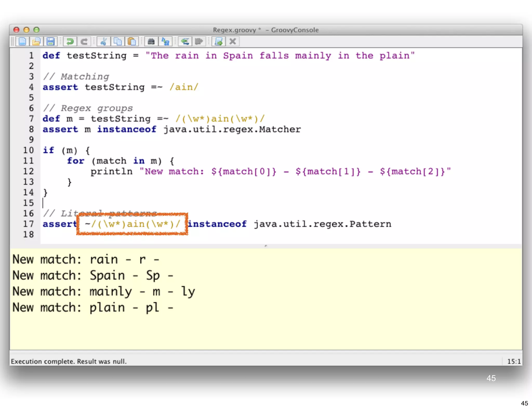Click the word testString on line 1
532x409 pixels.
coord(97,56)
